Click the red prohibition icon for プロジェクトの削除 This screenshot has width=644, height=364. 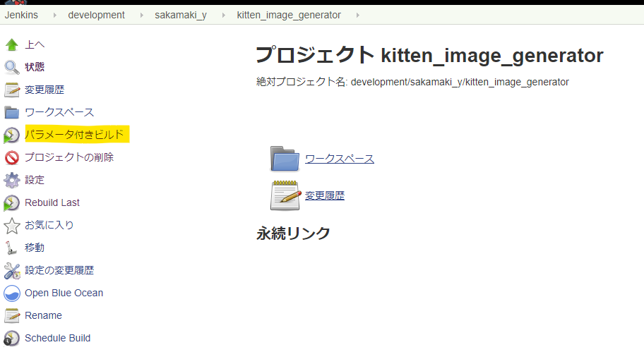(x=11, y=158)
